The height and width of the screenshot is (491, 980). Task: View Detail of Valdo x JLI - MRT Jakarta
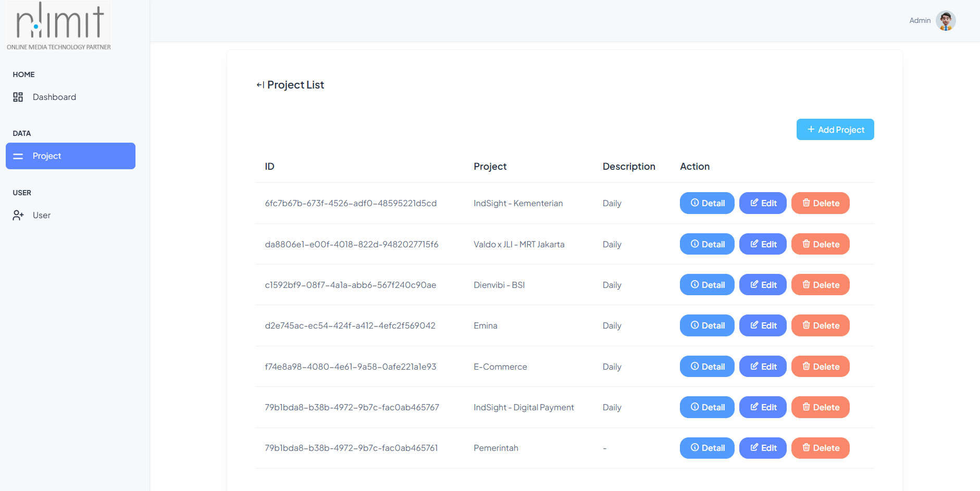tap(707, 244)
